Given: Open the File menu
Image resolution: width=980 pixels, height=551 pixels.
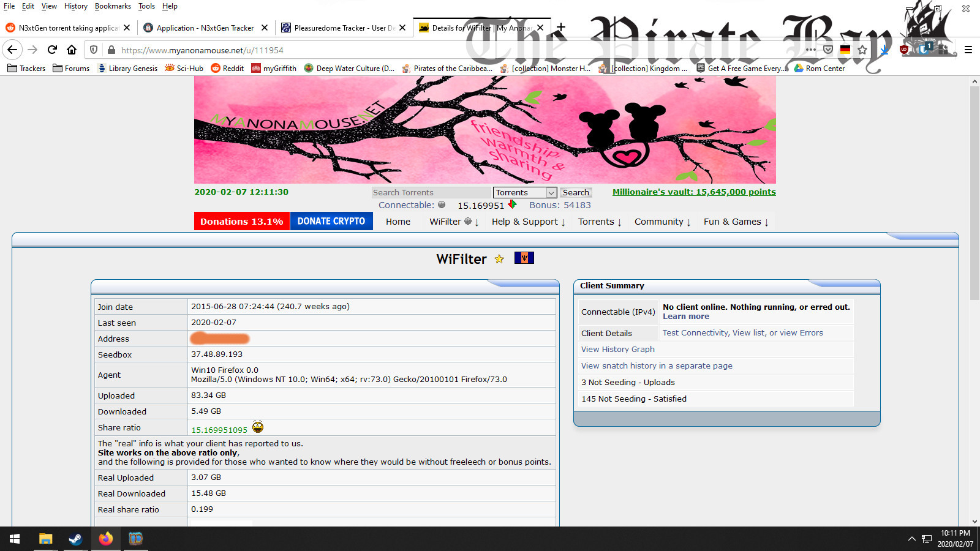Looking at the screenshot, I should (9, 6).
